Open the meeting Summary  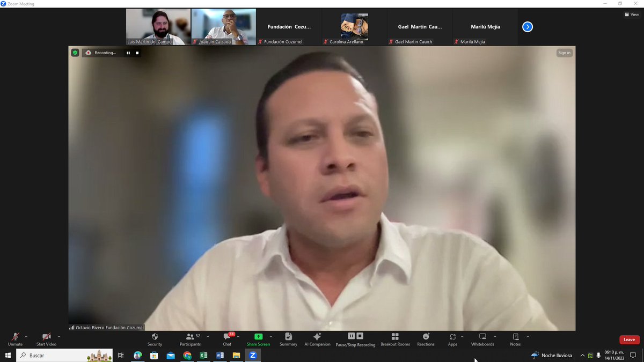coord(288,339)
